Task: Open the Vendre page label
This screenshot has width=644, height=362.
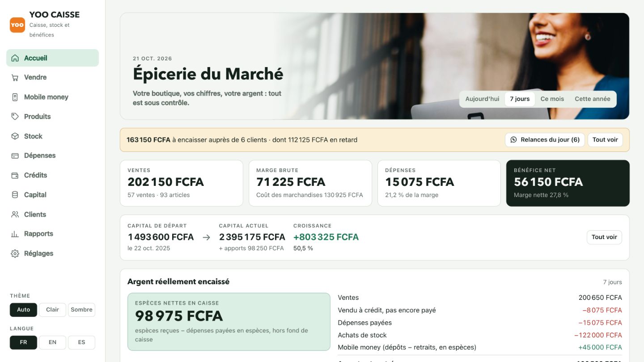Action: pyautogui.click(x=35, y=78)
